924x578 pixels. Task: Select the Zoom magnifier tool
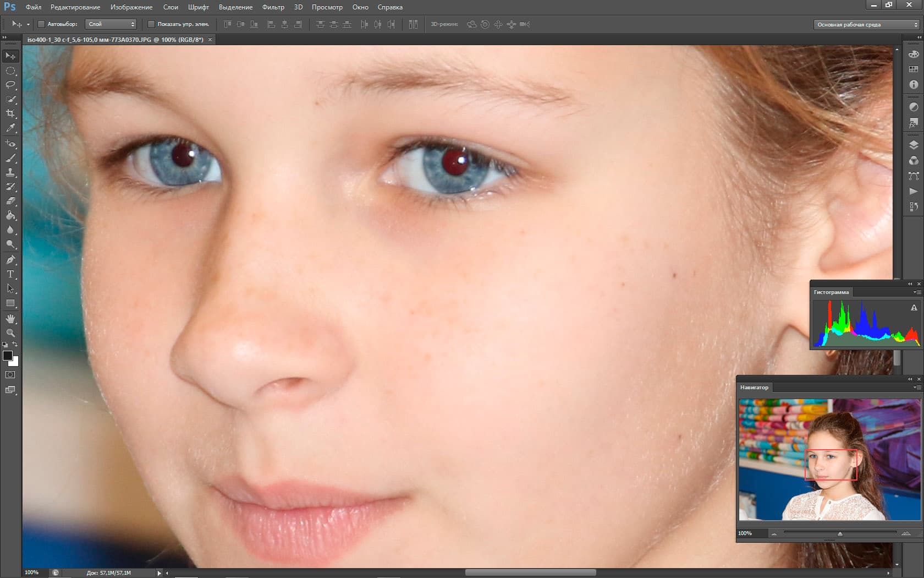click(10, 333)
